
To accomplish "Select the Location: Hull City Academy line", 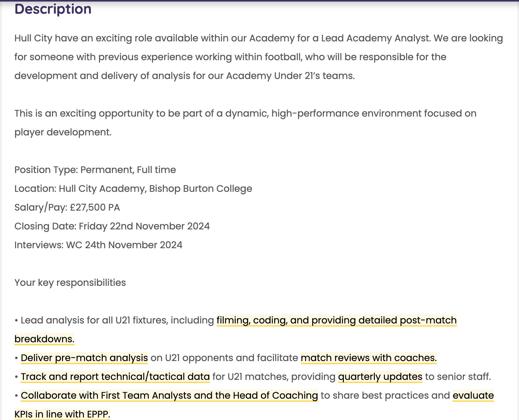I will (133, 189).
